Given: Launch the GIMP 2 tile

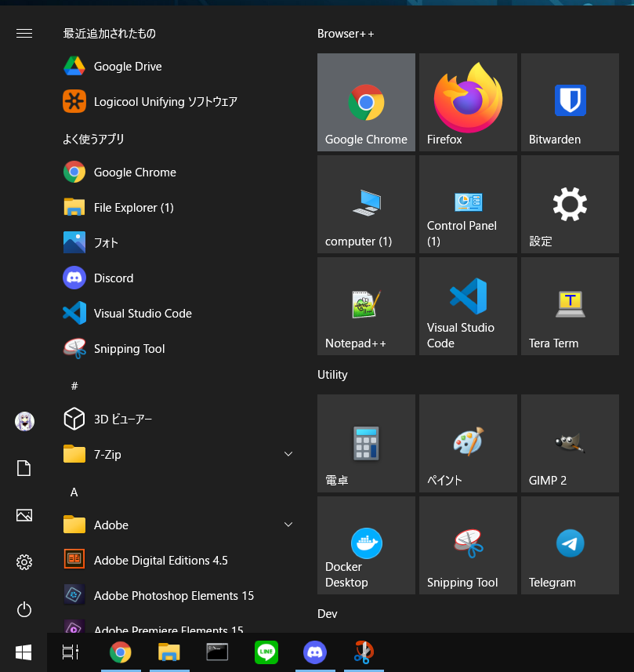Looking at the screenshot, I should click(x=570, y=443).
